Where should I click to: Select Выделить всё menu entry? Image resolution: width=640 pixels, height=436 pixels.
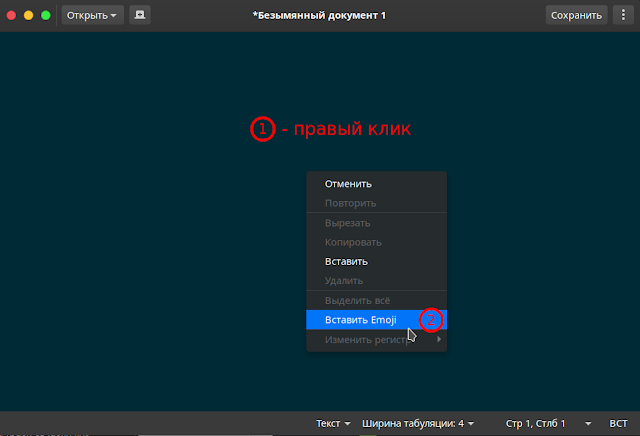click(x=376, y=300)
